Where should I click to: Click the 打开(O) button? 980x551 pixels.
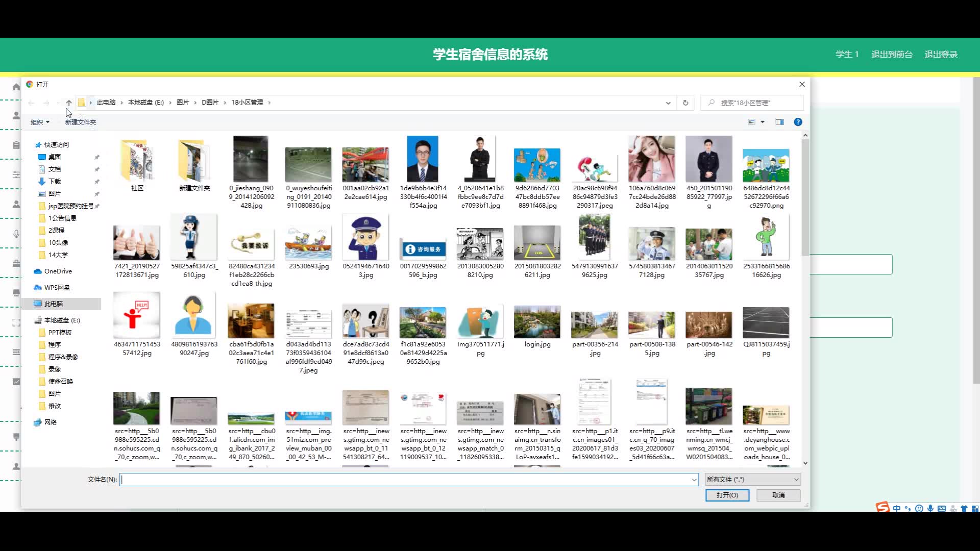pos(727,495)
